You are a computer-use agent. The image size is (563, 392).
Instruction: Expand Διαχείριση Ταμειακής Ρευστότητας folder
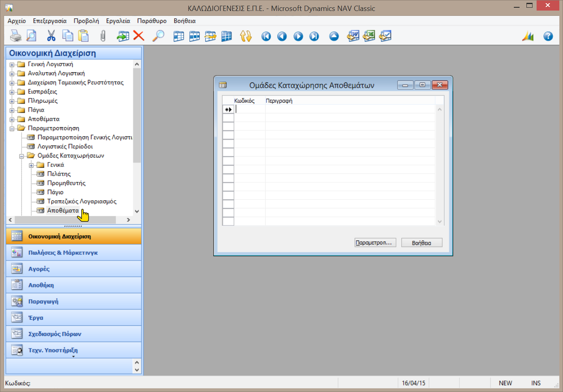(x=12, y=83)
